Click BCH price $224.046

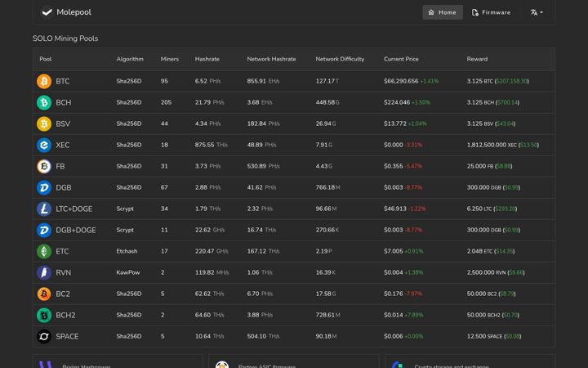coord(397,102)
